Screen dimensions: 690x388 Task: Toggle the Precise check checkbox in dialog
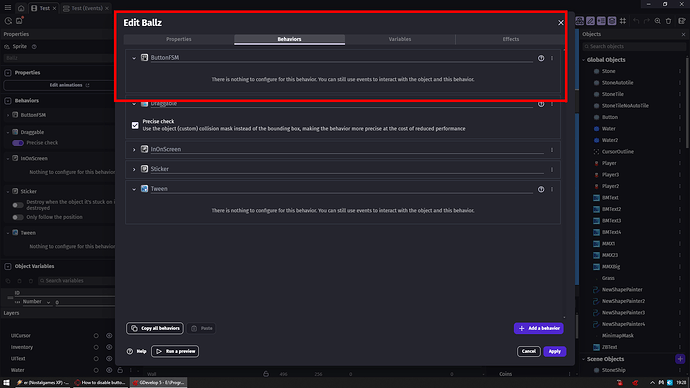[135, 125]
